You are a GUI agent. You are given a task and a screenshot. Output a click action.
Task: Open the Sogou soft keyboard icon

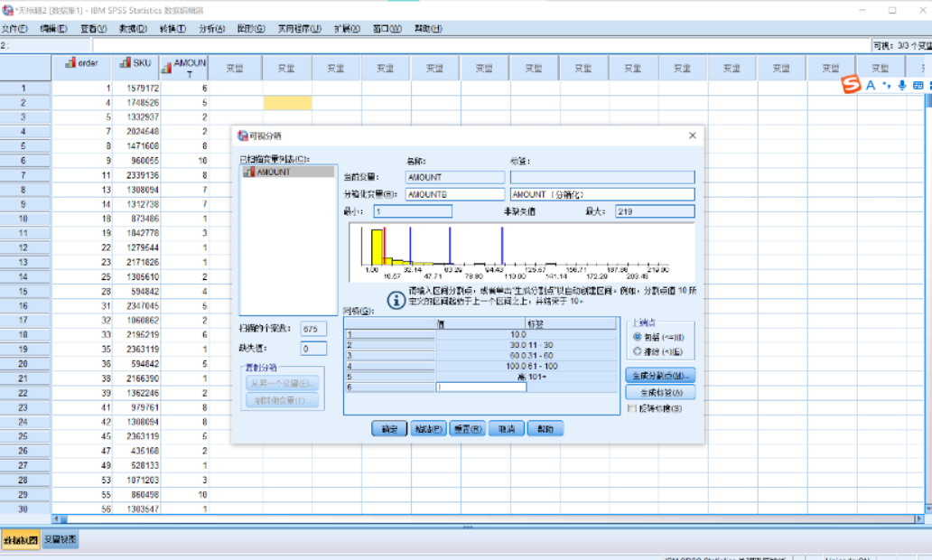(x=918, y=86)
